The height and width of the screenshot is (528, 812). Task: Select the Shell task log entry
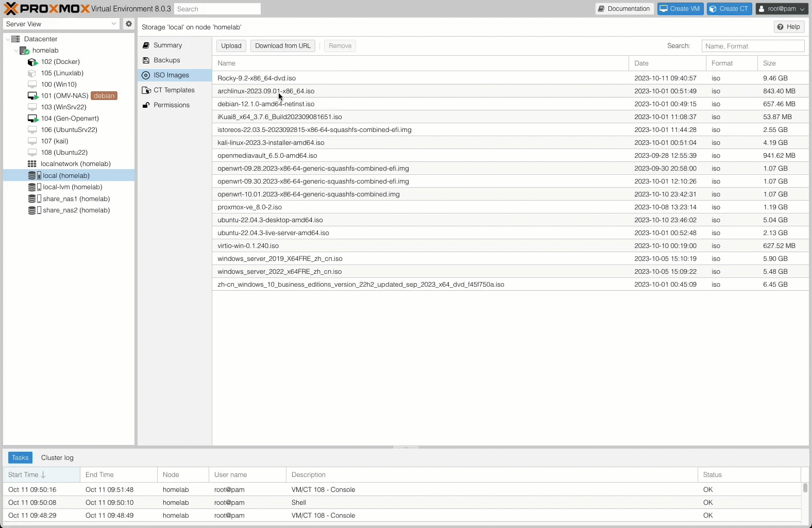tap(402, 503)
